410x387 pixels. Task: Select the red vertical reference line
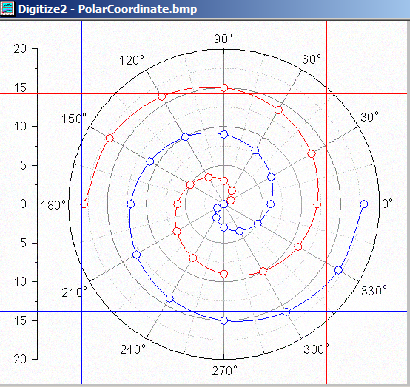pos(326,202)
